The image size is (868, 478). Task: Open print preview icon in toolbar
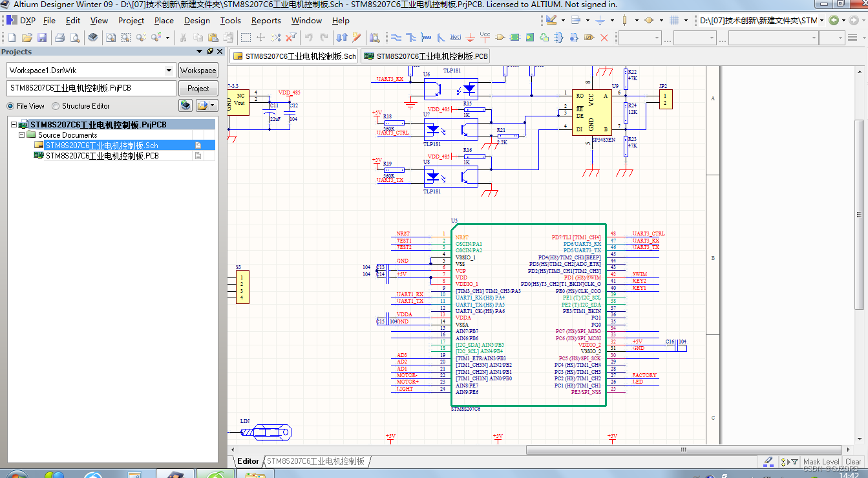(75, 38)
